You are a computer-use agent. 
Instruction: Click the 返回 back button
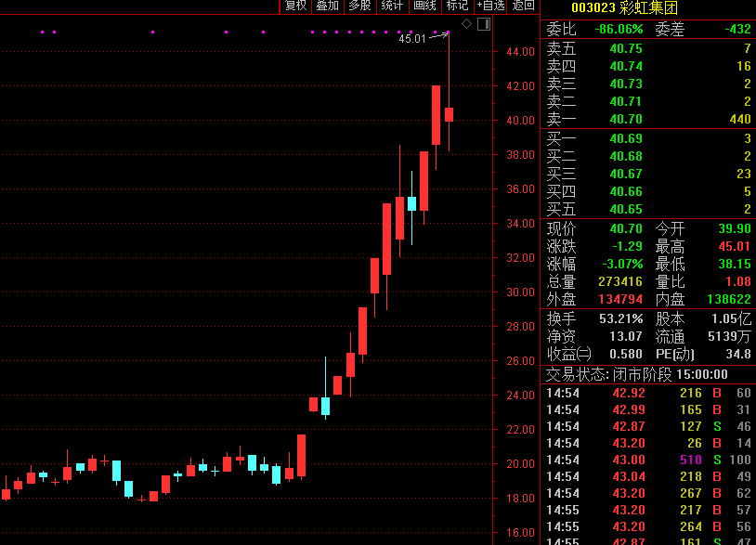[x=524, y=6]
